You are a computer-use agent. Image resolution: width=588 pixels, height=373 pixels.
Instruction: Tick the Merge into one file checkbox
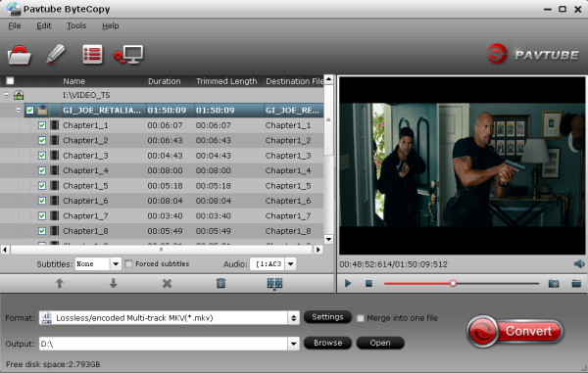360,318
